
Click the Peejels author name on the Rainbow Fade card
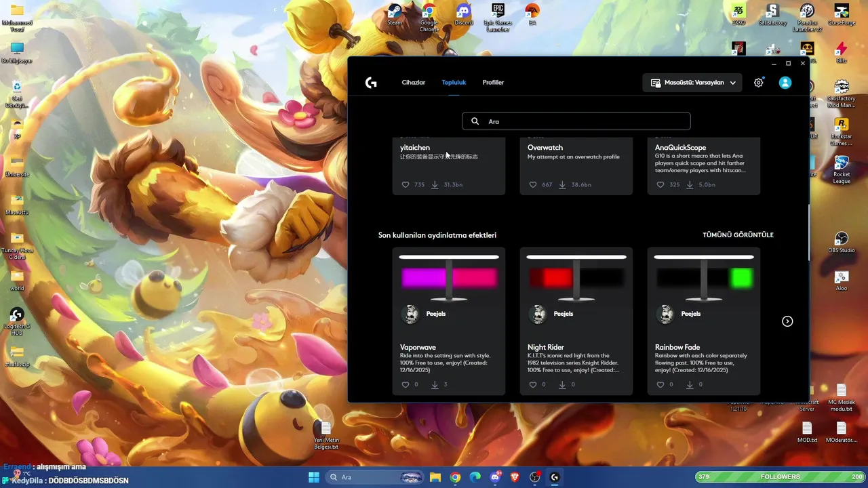pos(691,314)
